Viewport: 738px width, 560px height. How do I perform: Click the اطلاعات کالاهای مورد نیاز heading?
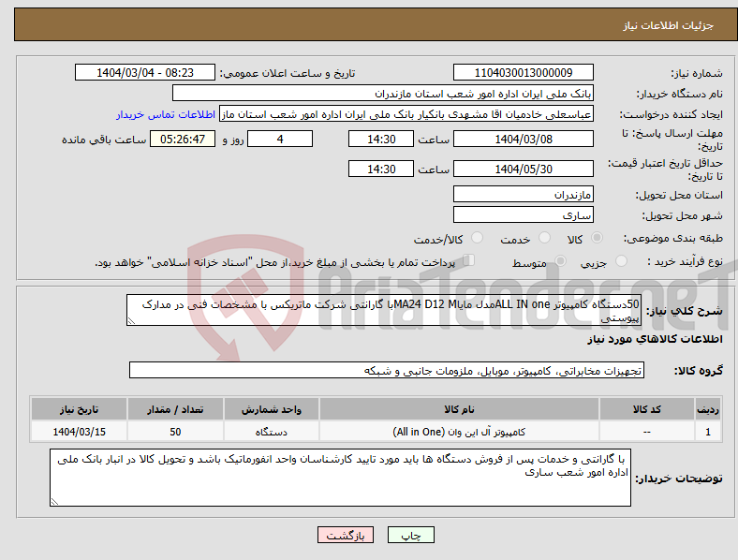(655, 339)
